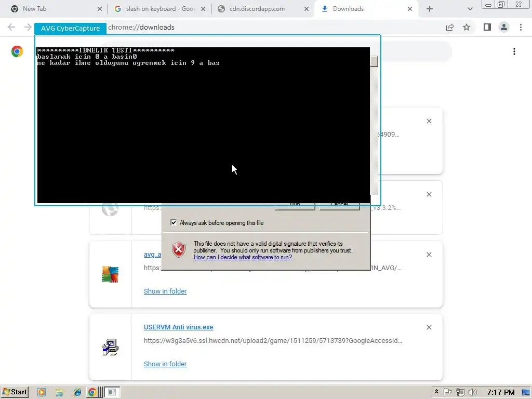Launch Internet Explorer from taskbar

click(x=77, y=393)
